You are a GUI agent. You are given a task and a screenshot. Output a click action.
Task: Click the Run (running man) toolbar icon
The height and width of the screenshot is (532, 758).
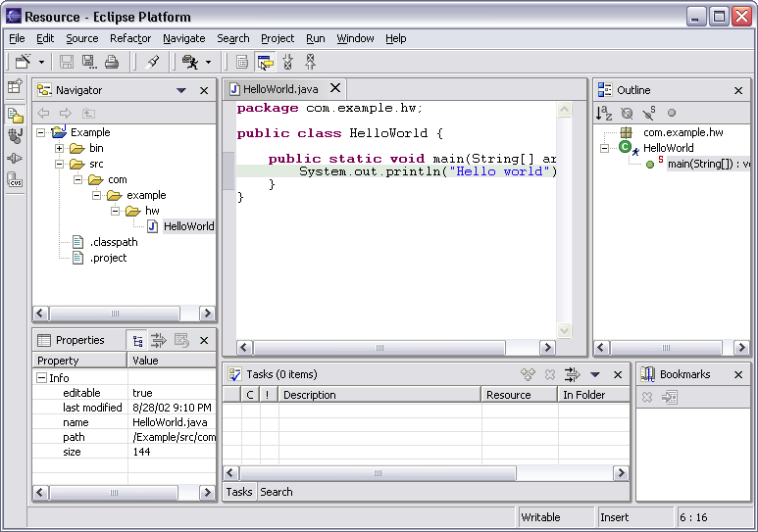(x=190, y=62)
